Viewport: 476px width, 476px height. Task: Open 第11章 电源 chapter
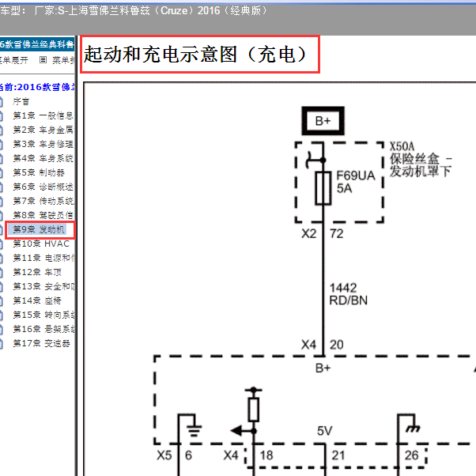[43, 258]
